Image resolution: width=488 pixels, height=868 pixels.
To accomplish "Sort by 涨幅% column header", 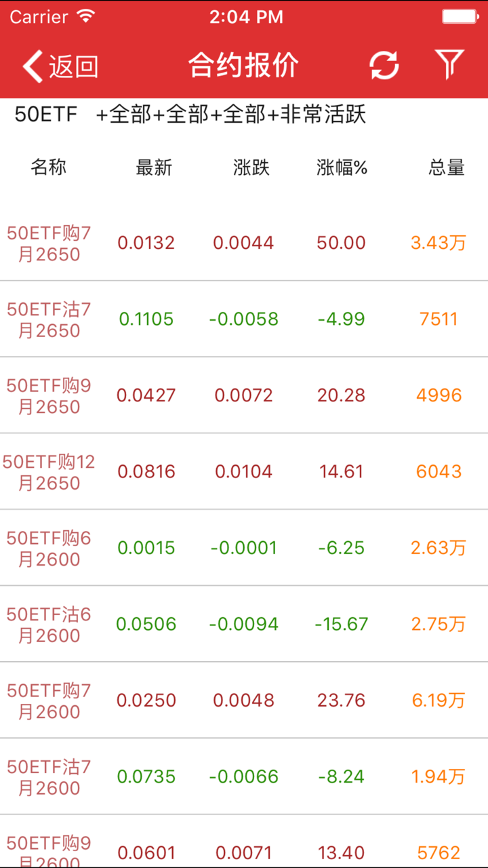I will pyautogui.click(x=342, y=167).
